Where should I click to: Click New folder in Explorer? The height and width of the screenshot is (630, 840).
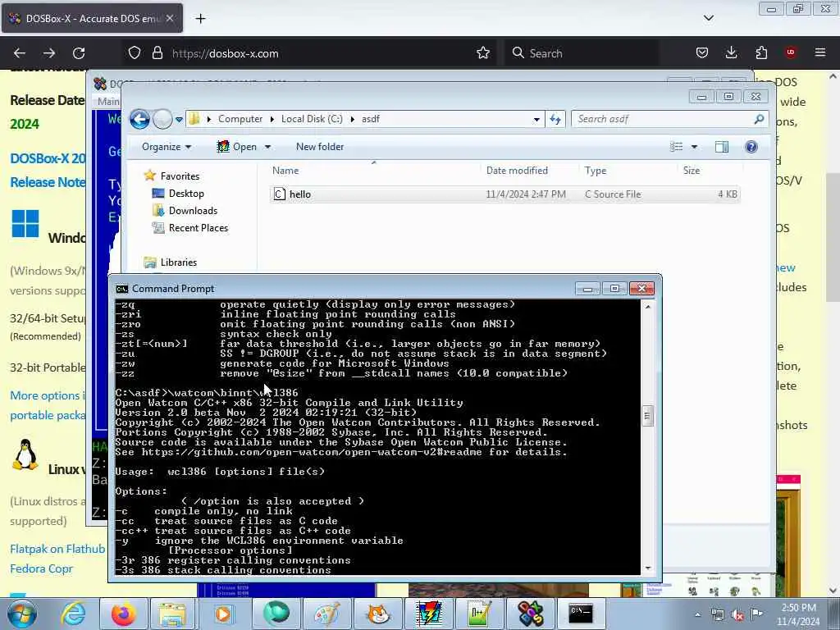click(320, 147)
